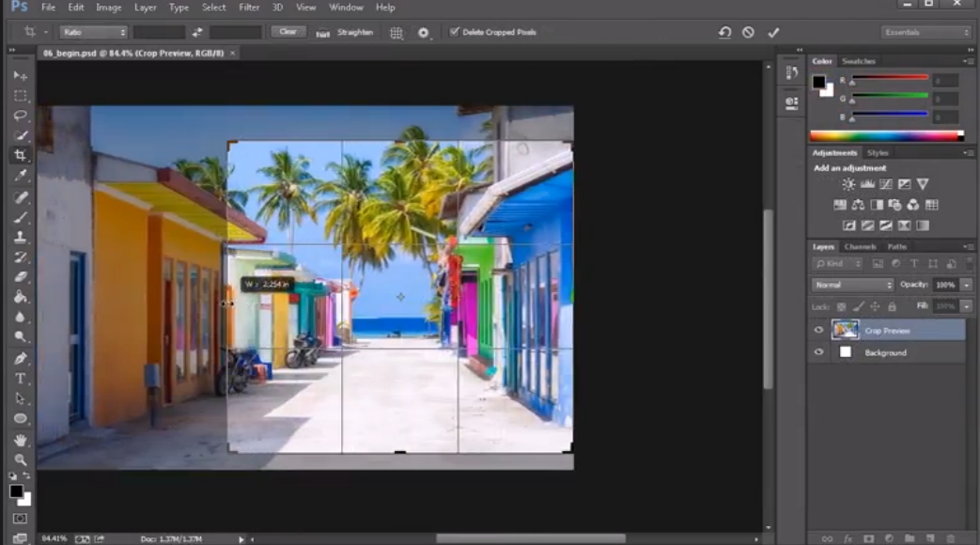Select the Eyedropper tool
Image resolution: width=980 pixels, height=545 pixels.
click(x=20, y=176)
